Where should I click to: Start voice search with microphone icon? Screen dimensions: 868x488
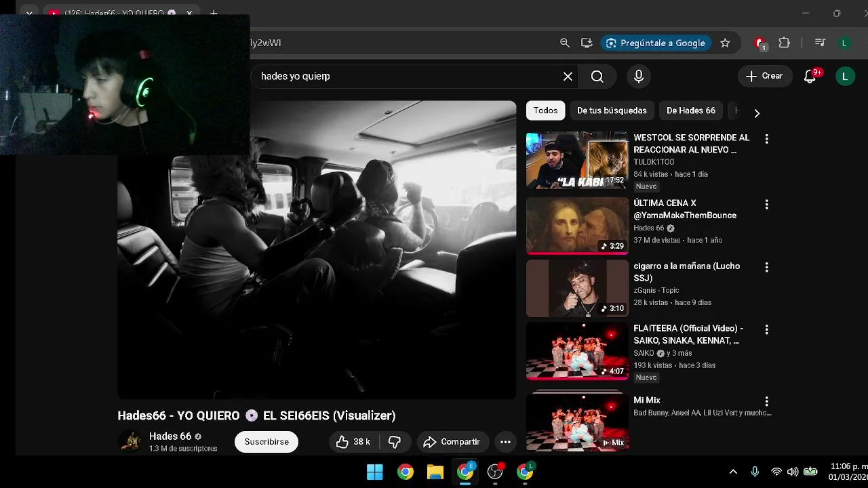click(639, 77)
